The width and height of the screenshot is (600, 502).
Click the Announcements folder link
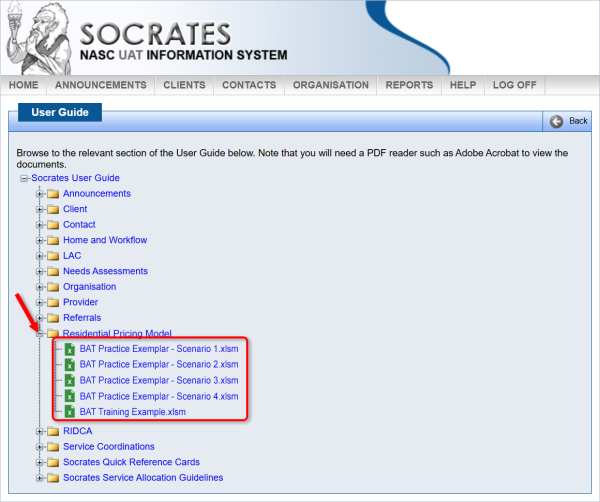97,194
